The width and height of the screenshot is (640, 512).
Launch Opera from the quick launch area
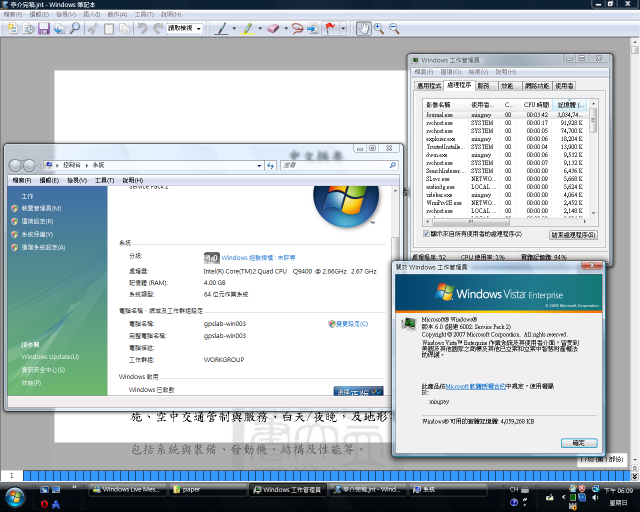click(x=44, y=504)
